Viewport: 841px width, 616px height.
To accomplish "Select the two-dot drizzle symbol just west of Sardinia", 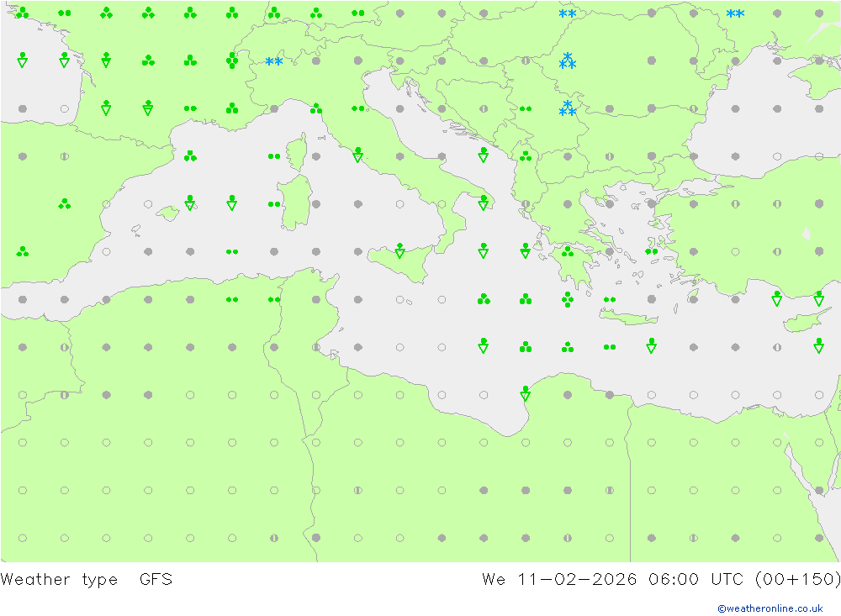I will [x=274, y=204].
